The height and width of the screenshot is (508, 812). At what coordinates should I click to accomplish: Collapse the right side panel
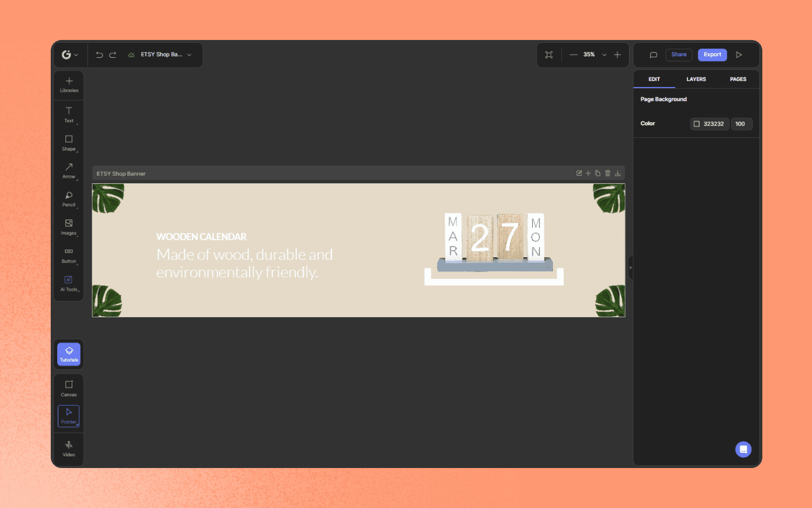point(630,268)
